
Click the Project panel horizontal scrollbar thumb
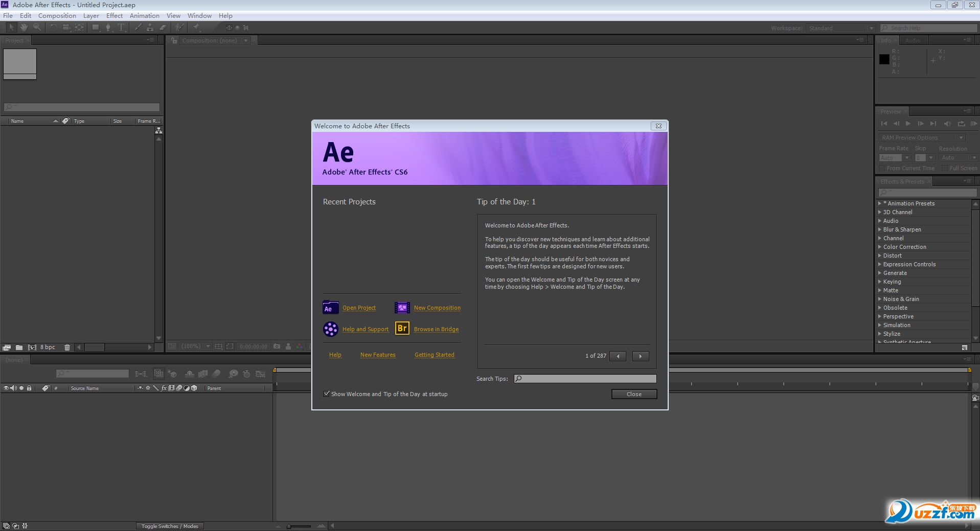(95, 347)
